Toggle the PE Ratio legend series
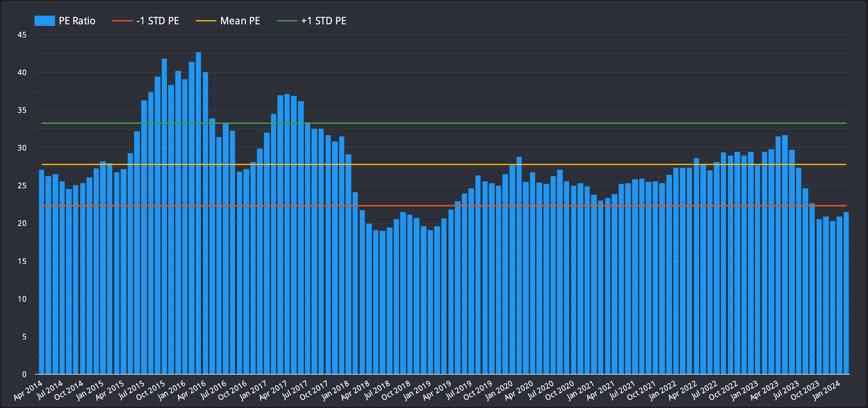Viewport: 868px width, 408px height. pos(77,21)
